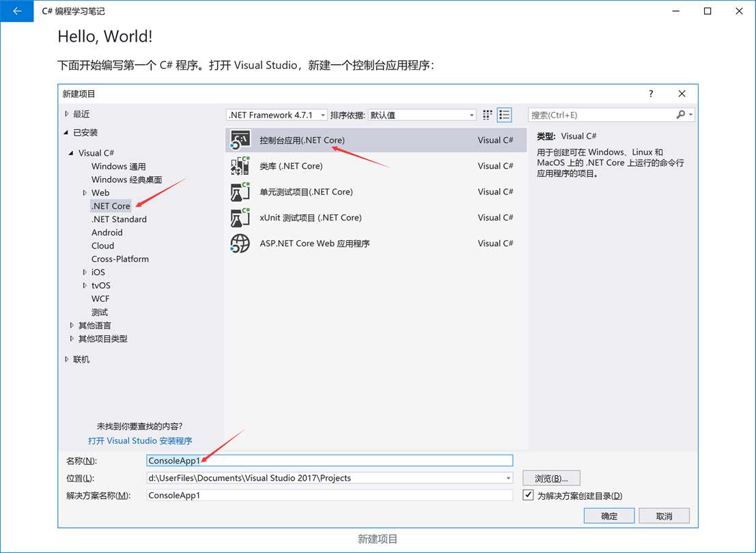Select the unit test project template icon

pyautogui.click(x=240, y=192)
